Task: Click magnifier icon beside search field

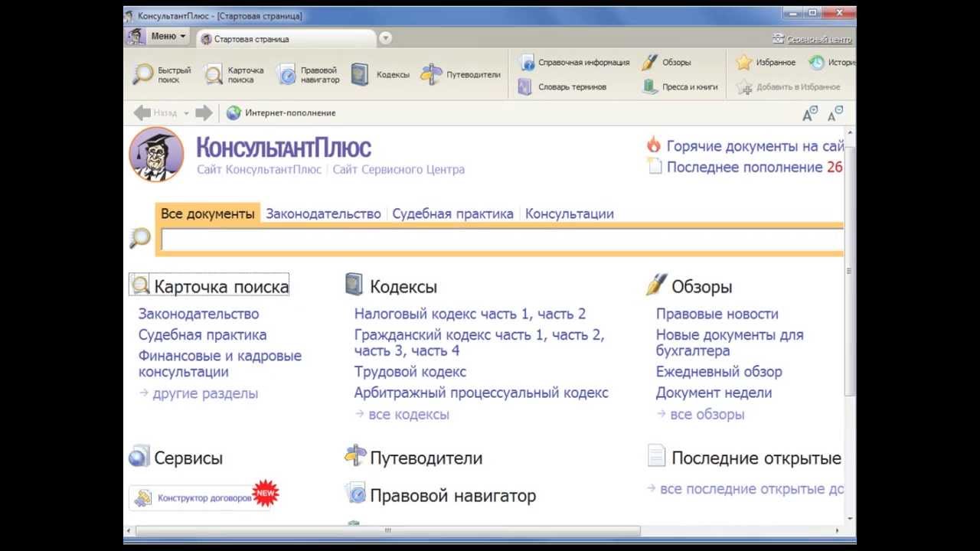Action: click(x=140, y=238)
